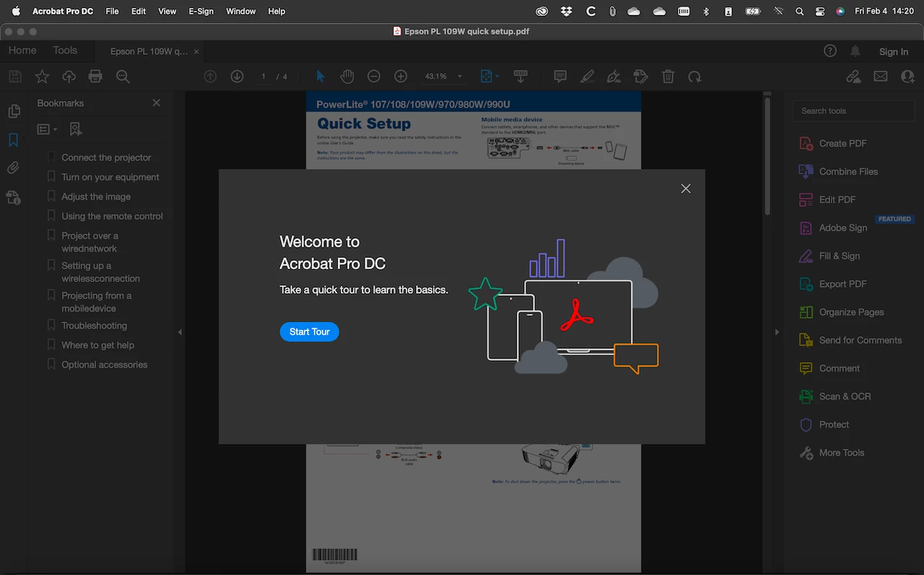The image size is (924, 575).
Task: Collapse the left navigation pane arrow
Action: 180,332
